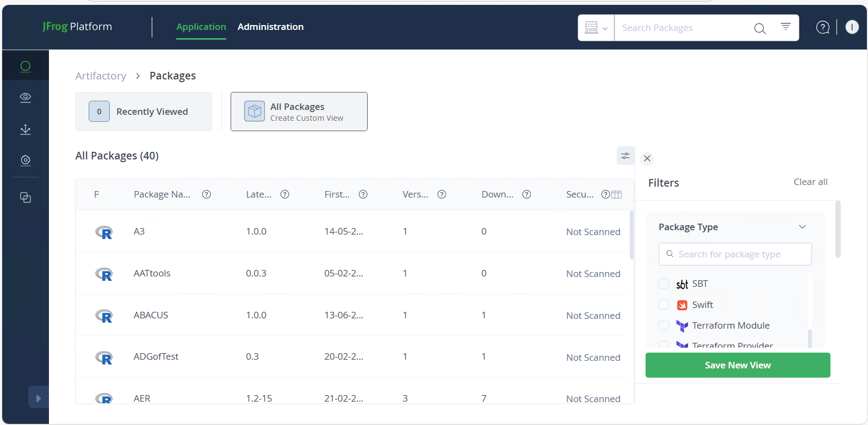The height and width of the screenshot is (425, 868).
Task: Click the Swift logo icon
Action: tap(682, 305)
